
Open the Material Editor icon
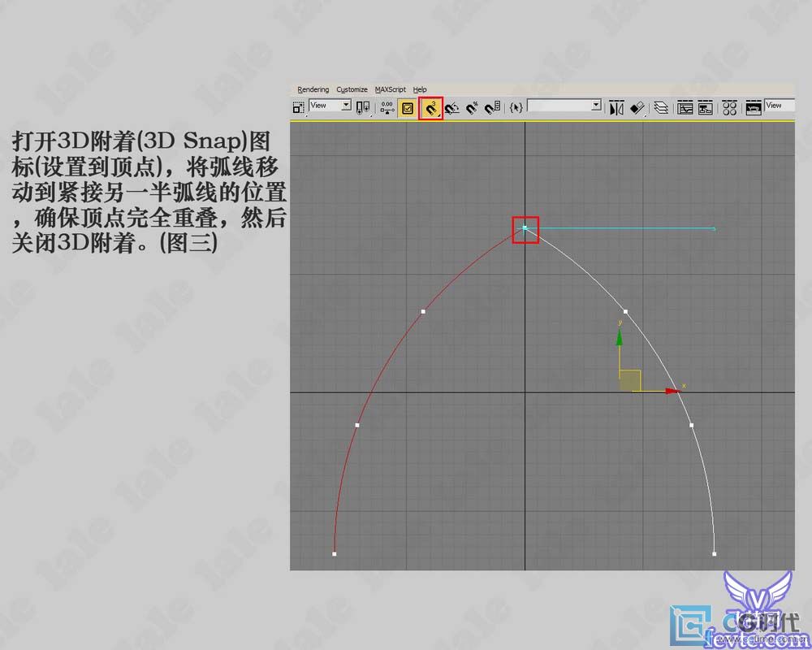pos(730,108)
